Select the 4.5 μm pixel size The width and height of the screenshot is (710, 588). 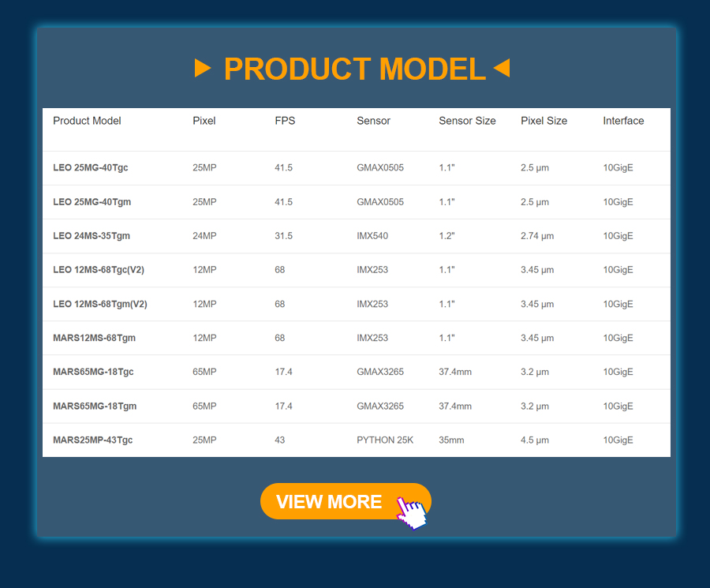535,440
